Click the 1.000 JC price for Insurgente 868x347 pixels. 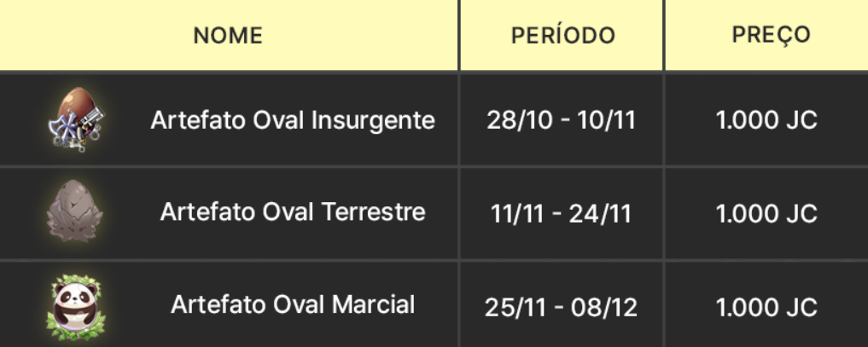point(767,120)
